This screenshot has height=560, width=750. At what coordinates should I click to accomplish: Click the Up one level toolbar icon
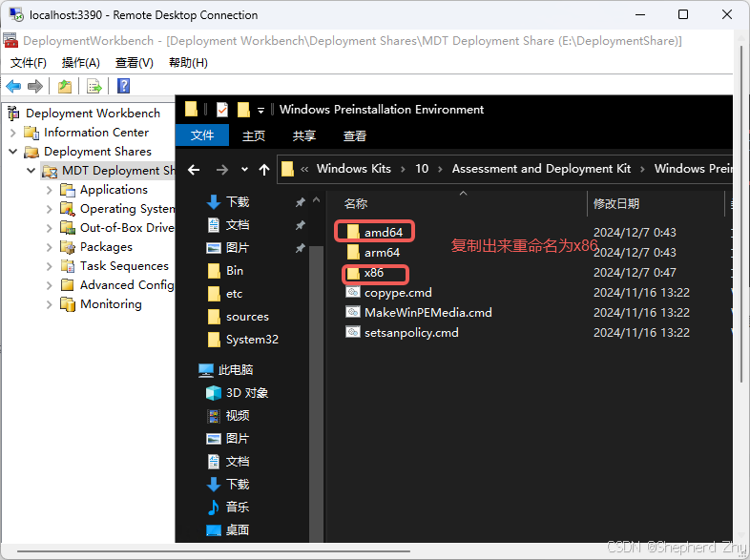click(x=65, y=87)
